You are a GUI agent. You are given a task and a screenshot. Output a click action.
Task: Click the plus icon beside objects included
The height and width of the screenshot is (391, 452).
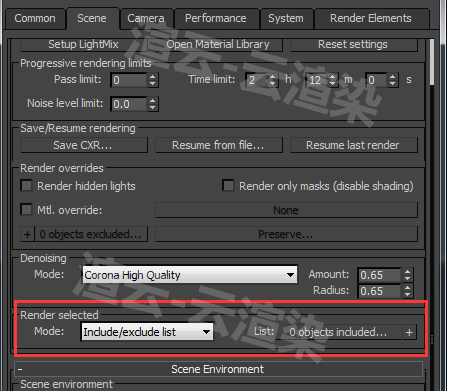pos(409,332)
